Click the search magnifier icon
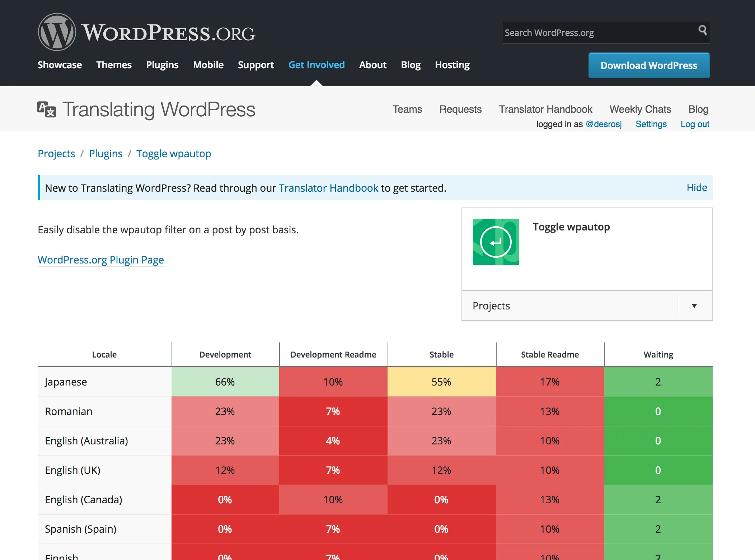This screenshot has width=755, height=560. 702,30
